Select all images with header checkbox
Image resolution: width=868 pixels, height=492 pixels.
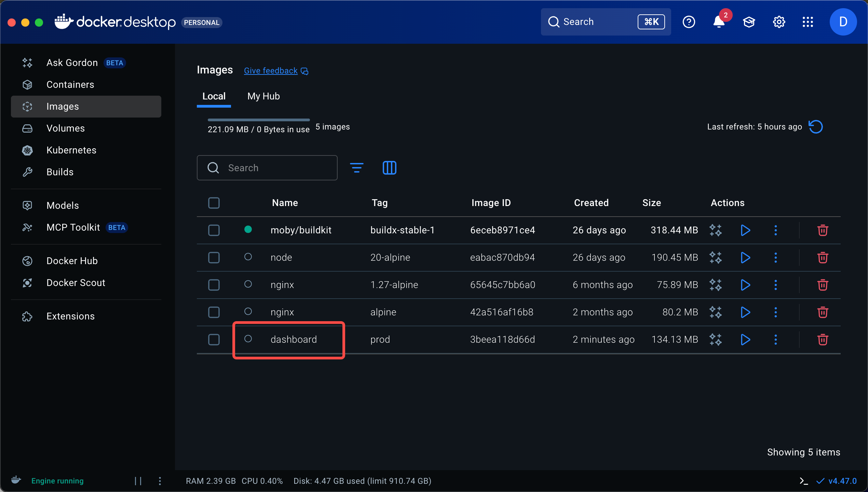tap(214, 203)
